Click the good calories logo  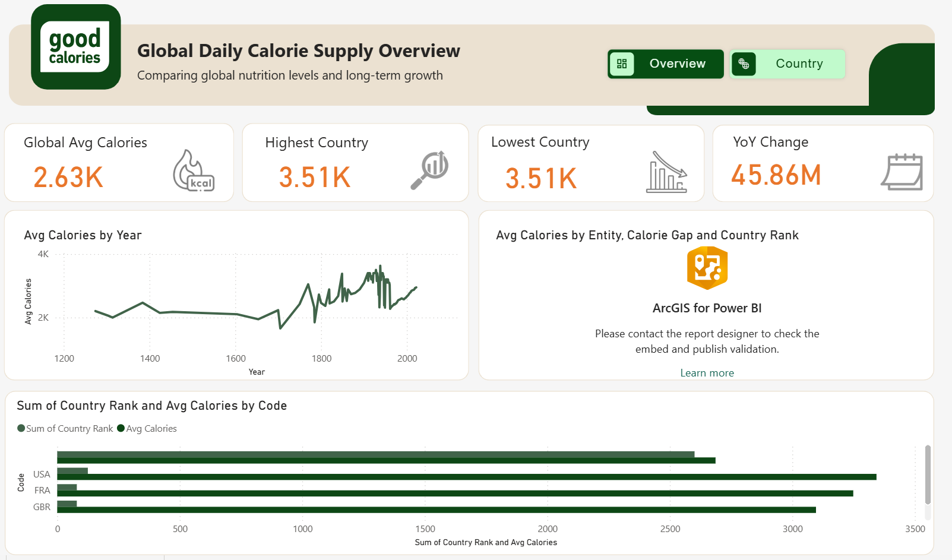[75, 47]
